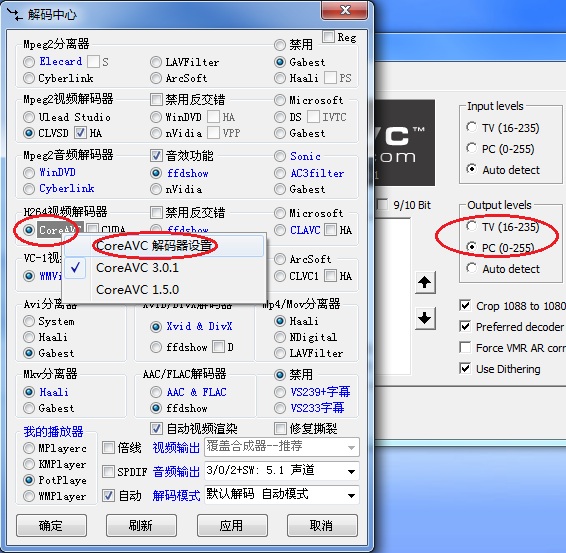Click the 取消 button
Screen dimensions: 566x553
click(x=322, y=525)
